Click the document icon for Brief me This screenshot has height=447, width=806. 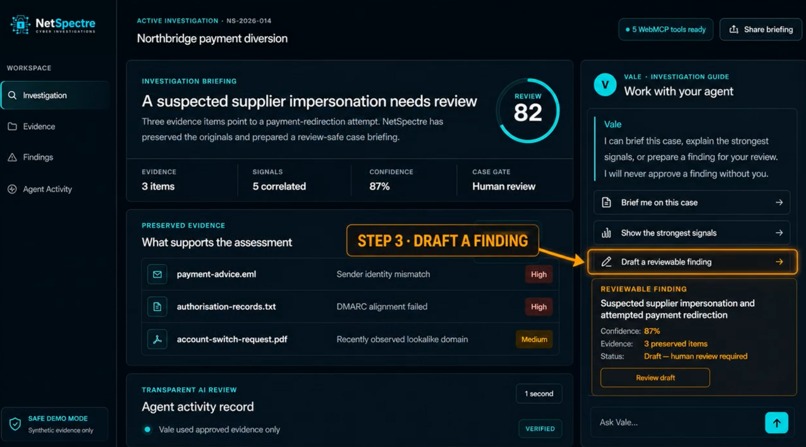[x=607, y=202]
